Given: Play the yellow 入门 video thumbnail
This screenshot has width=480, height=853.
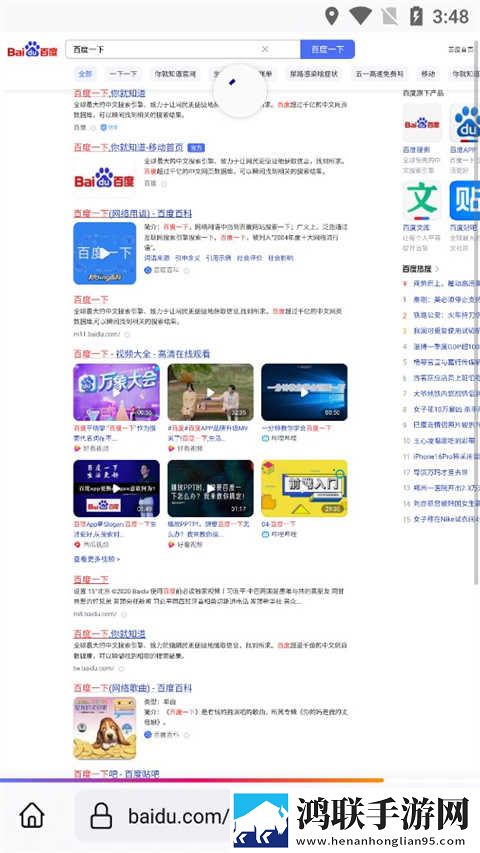Looking at the screenshot, I should point(304,489).
